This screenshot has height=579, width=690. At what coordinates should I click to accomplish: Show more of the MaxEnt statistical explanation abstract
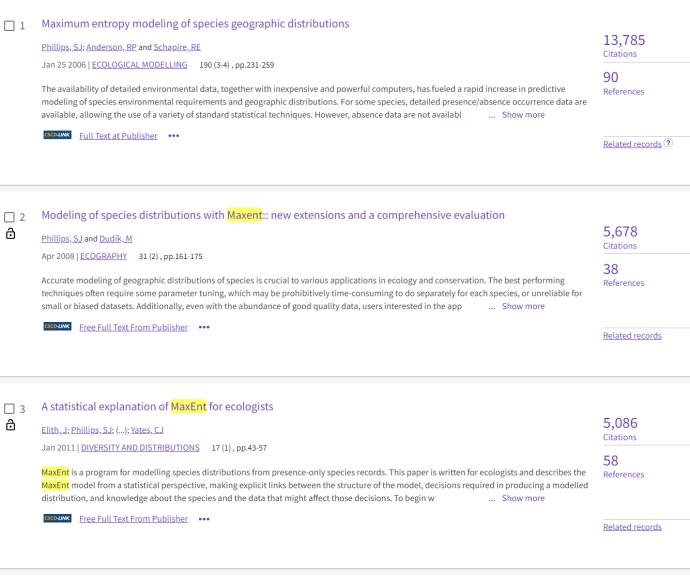pyautogui.click(x=523, y=498)
